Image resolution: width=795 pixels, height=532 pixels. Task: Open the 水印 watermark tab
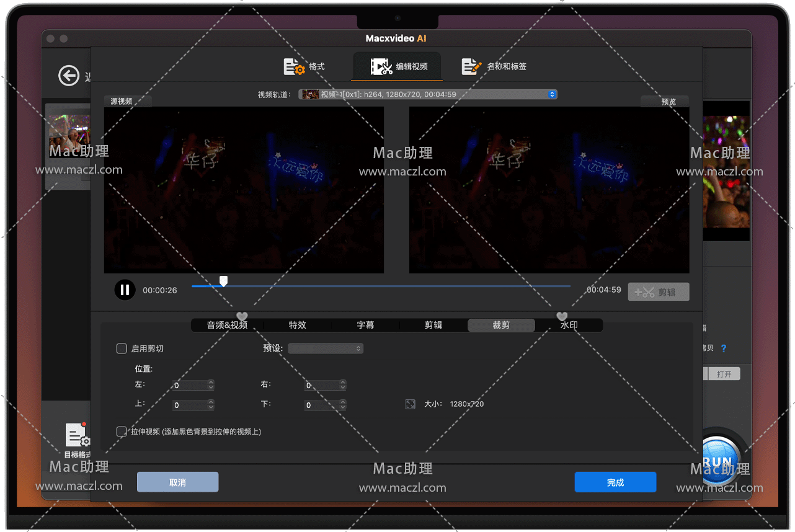pyautogui.click(x=569, y=325)
